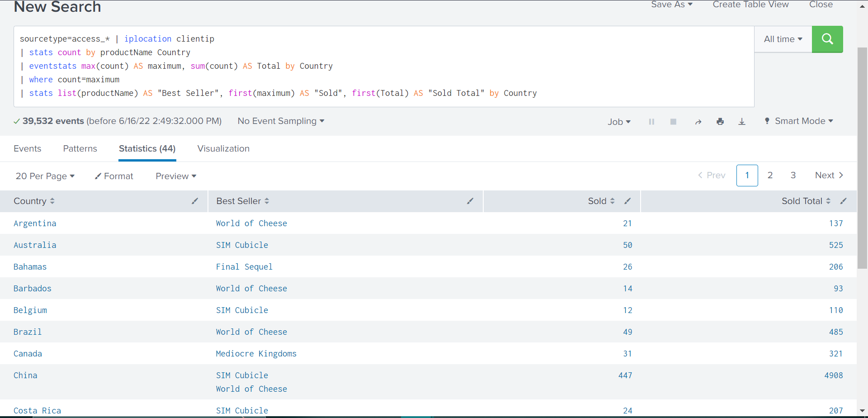Pause the running search job
Screen dimensions: 868x418
[651, 121]
